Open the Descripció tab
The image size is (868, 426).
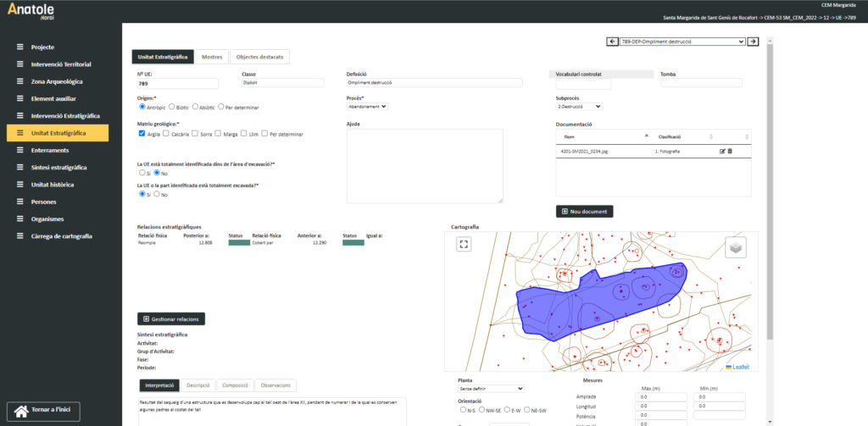198,385
